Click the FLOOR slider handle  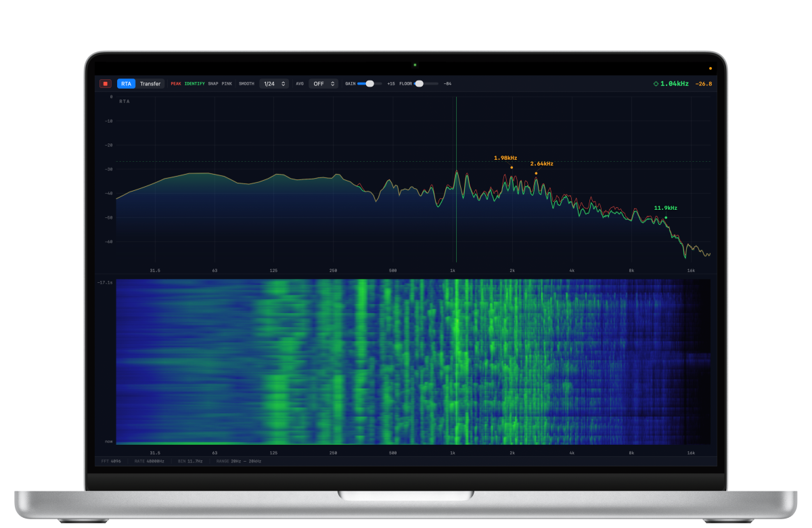[x=420, y=83]
